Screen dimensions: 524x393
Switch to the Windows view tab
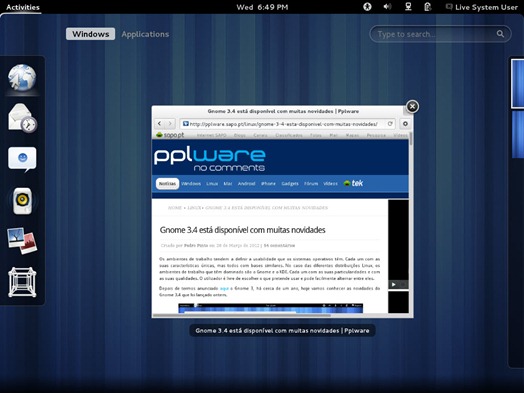91,34
